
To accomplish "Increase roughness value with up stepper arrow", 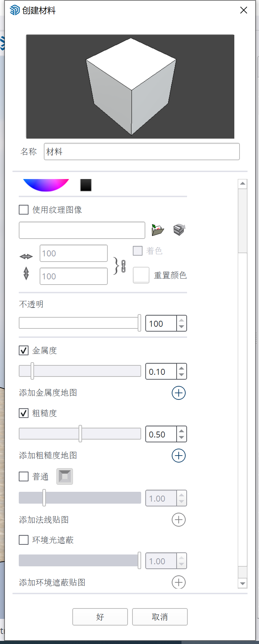I will pyautogui.click(x=181, y=431).
